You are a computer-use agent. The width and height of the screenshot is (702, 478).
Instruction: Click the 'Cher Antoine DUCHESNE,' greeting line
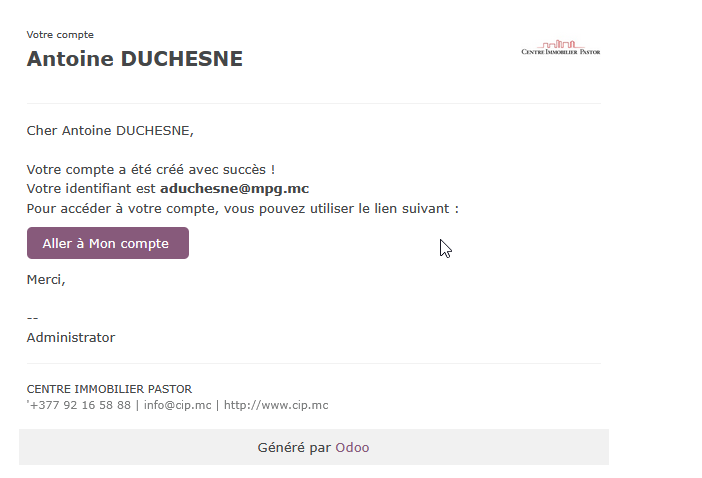coord(110,130)
